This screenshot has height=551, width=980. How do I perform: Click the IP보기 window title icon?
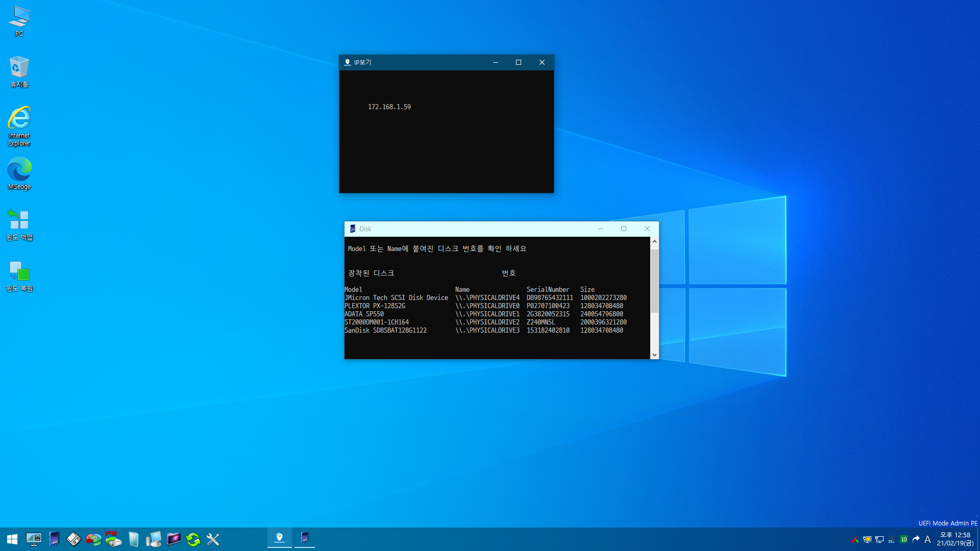pos(348,62)
